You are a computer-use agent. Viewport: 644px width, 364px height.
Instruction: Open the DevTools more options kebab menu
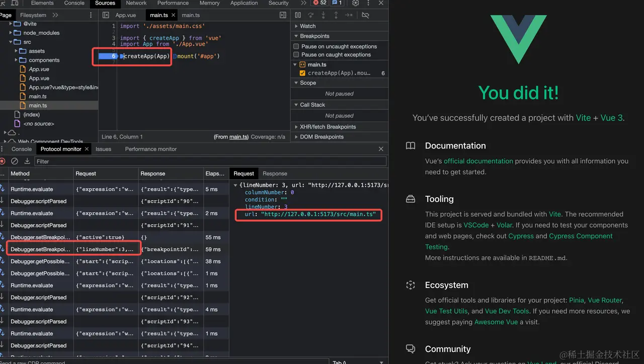click(367, 3)
